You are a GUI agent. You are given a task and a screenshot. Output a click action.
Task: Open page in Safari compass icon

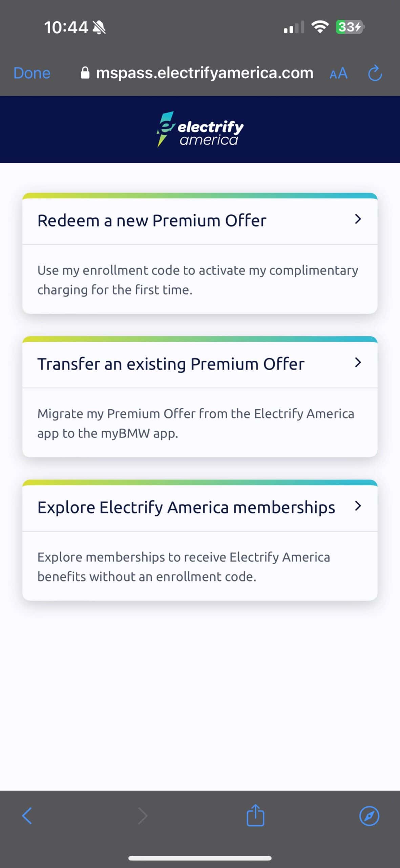(x=369, y=815)
